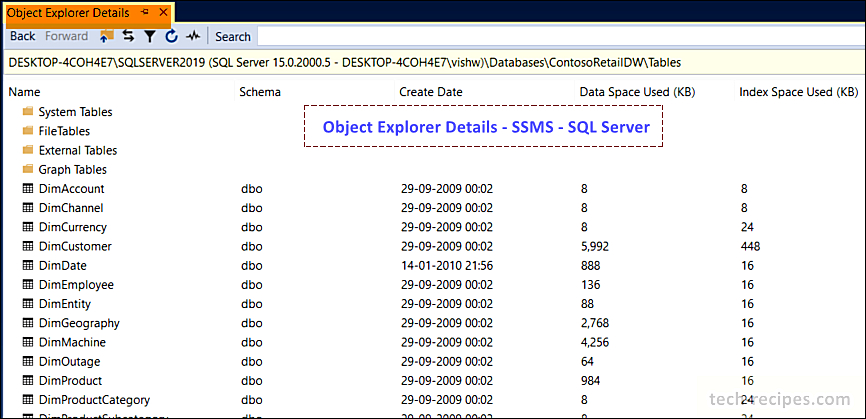The width and height of the screenshot is (866, 419).
Task: Click the activity monitor pulse icon
Action: [193, 36]
